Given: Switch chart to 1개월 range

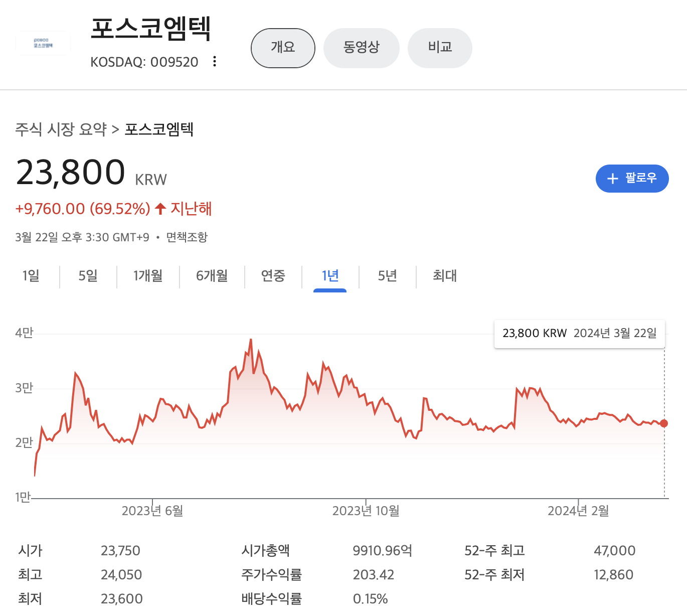Looking at the screenshot, I should pos(148,276).
